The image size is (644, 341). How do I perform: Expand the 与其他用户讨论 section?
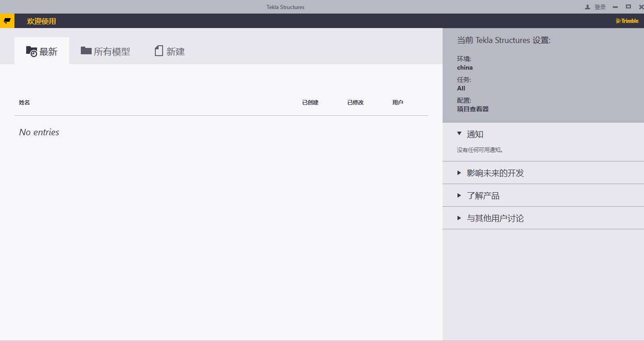pos(543,218)
